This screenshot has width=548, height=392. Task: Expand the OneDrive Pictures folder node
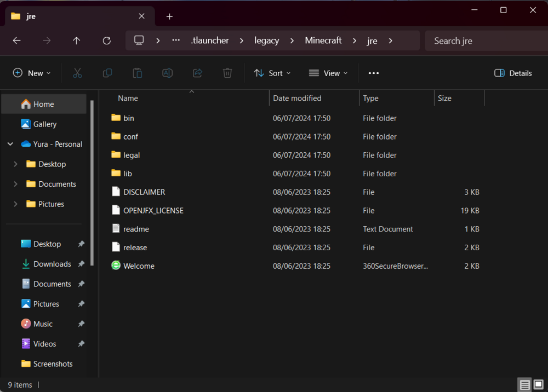click(15, 204)
